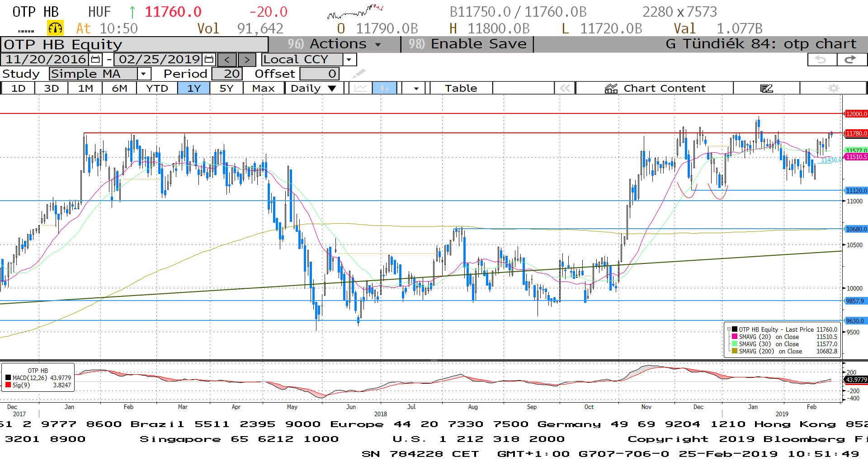Click the 11120.0 blue price level label
This screenshot has width=868, height=470.
click(x=856, y=191)
